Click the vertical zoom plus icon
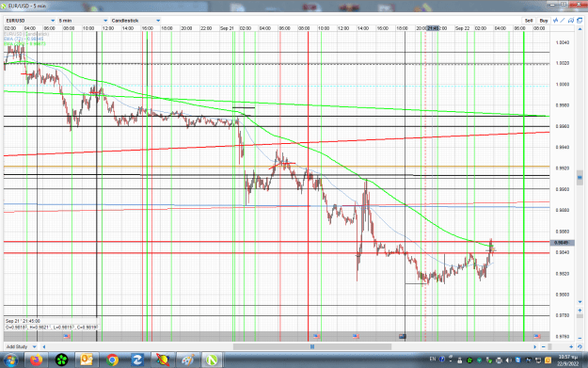This screenshot has height=368, width=588. coord(580,311)
